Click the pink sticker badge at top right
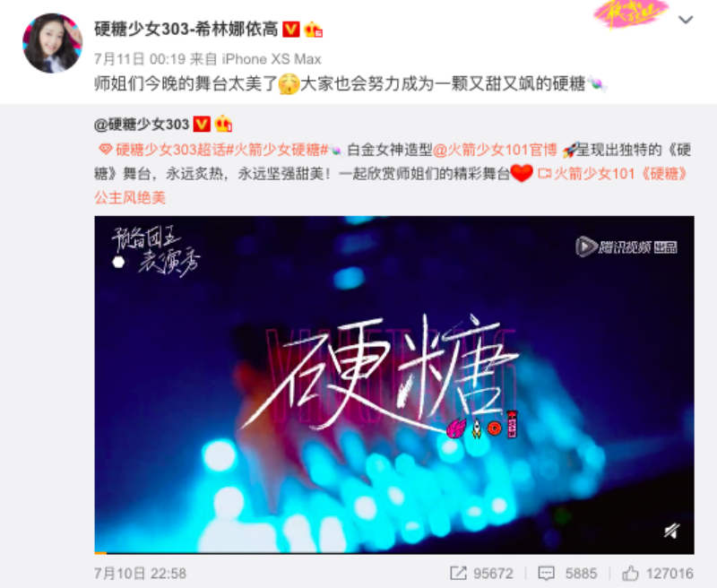 630,13
